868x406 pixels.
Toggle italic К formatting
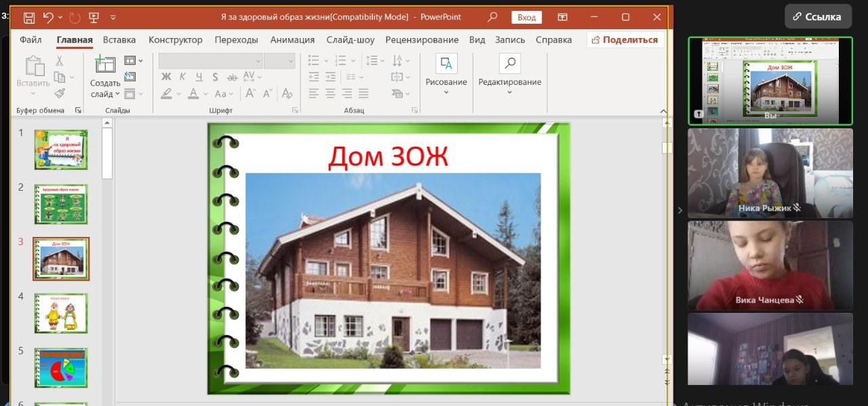182,77
